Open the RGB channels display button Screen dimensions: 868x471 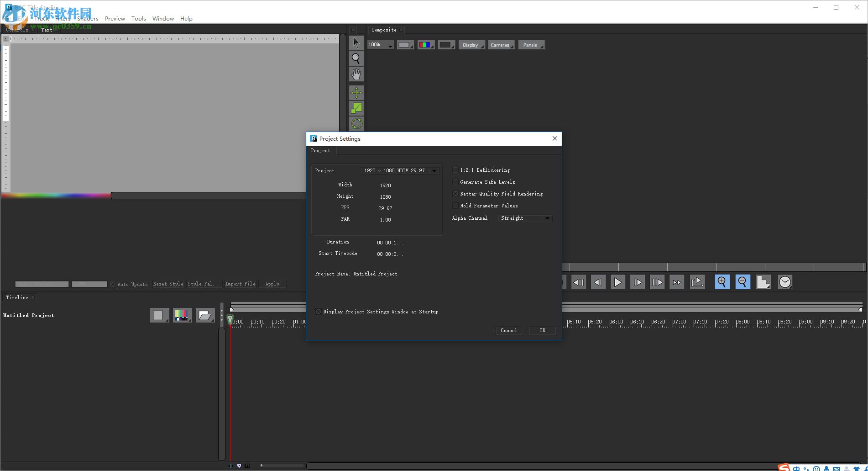coord(426,45)
